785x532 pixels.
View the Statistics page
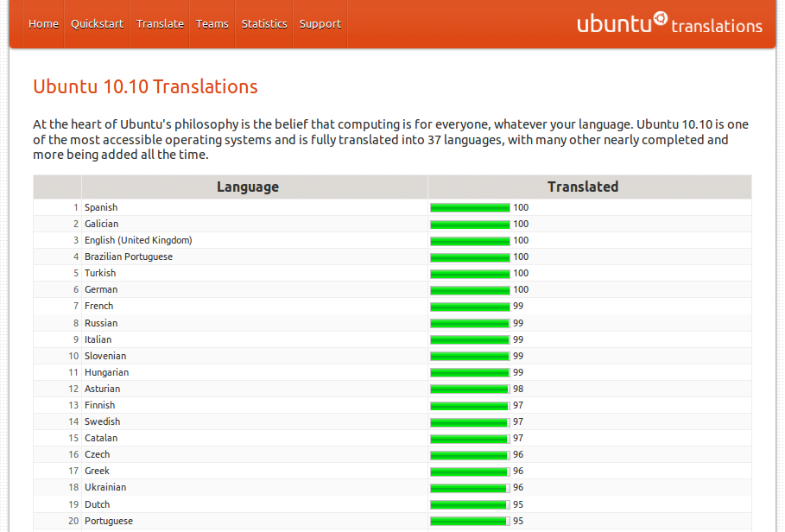tap(264, 24)
